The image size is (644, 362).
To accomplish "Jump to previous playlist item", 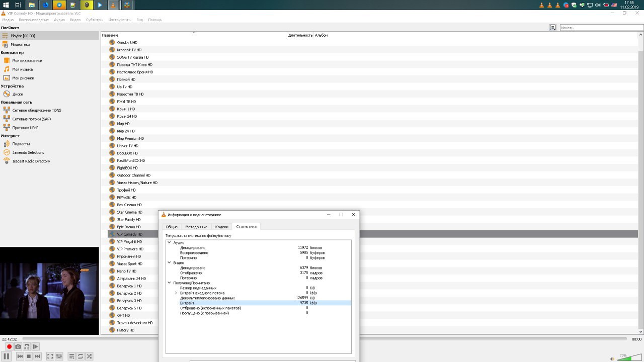I will tap(20, 356).
